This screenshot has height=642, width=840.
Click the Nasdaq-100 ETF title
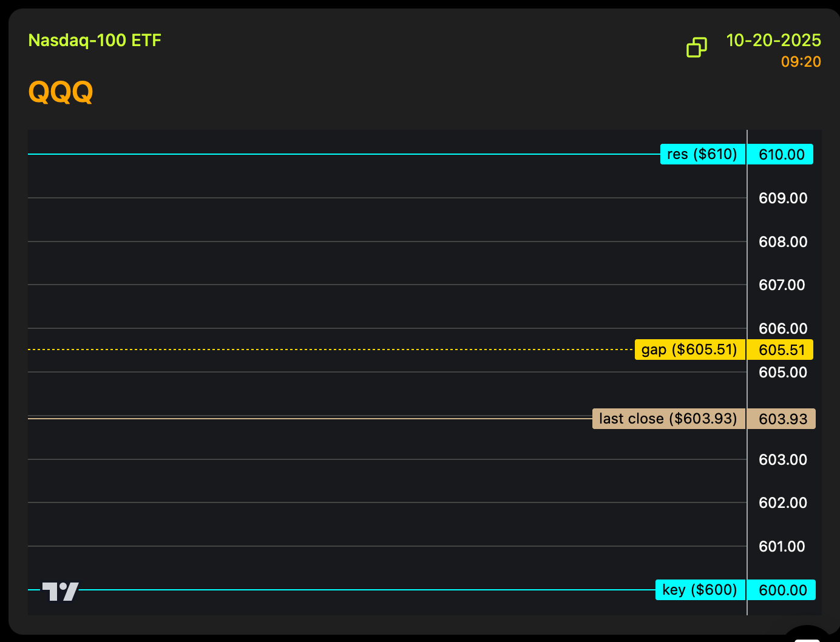click(95, 41)
